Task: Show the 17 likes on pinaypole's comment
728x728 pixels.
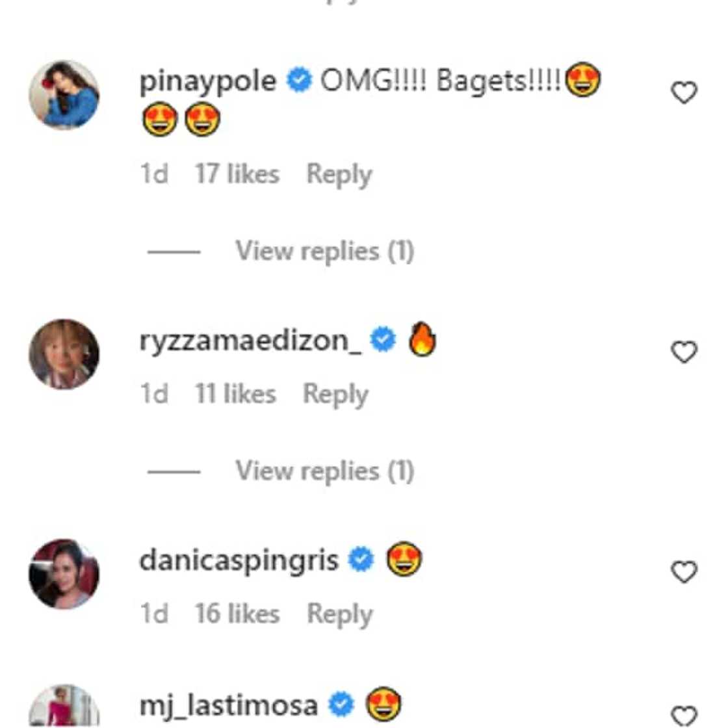Action: point(237,174)
